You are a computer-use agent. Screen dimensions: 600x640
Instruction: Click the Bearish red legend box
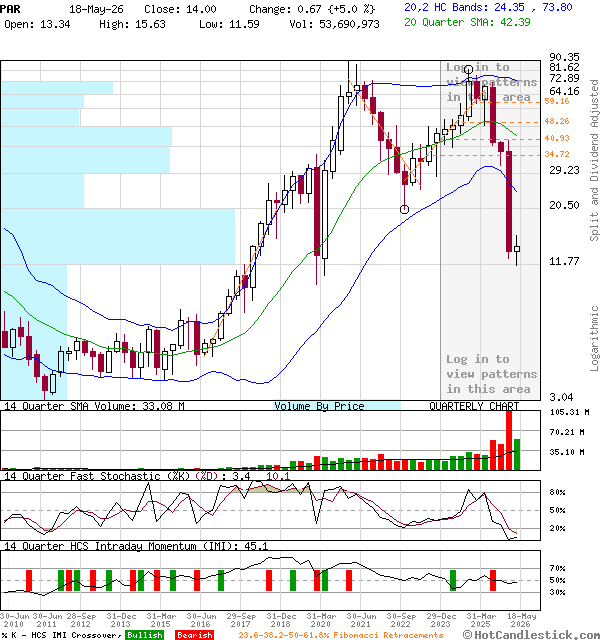point(194,635)
